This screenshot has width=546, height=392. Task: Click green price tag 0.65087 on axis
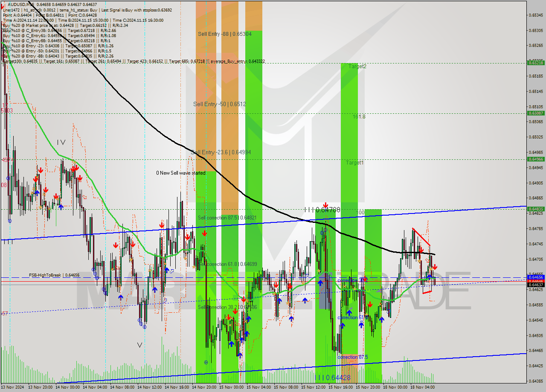(x=536, y=113)
